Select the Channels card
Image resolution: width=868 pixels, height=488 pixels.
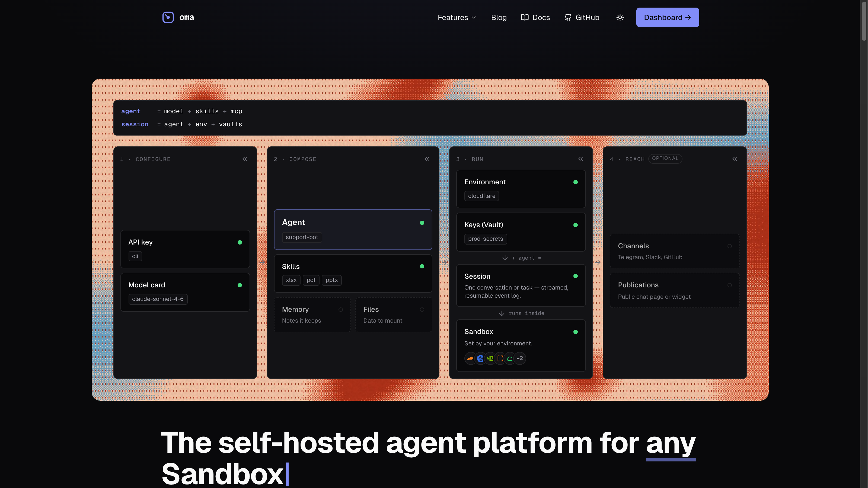point(675,251)
